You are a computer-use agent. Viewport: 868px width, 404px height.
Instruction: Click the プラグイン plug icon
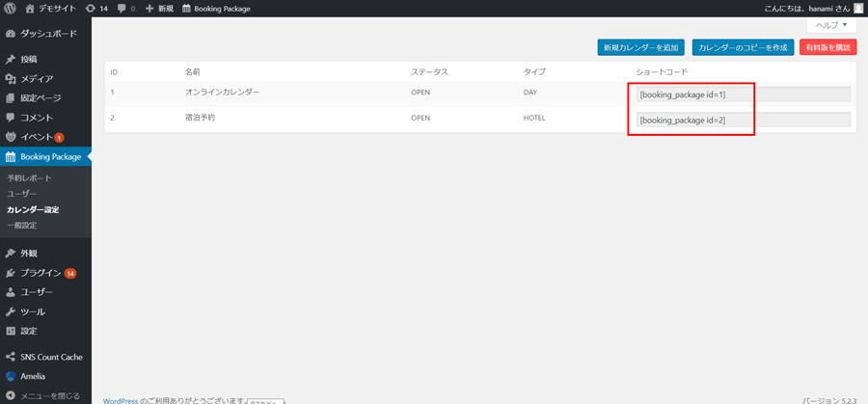[10, 273]
